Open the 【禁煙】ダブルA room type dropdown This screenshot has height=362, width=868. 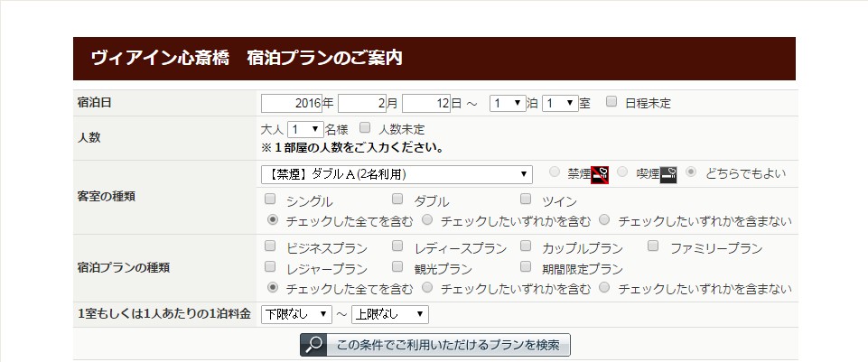tap(397, 174)
